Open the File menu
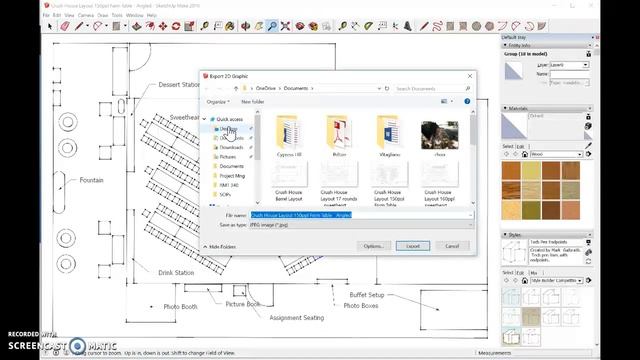640x360 pixels. pyautogui.click(x=46, y=15)
